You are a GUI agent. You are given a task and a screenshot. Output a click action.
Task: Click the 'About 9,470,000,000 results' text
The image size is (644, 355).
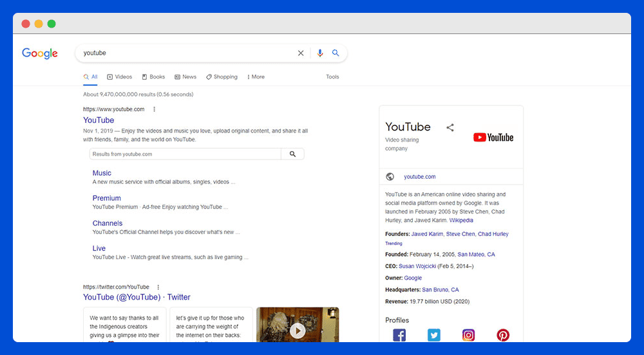point(138,95)
